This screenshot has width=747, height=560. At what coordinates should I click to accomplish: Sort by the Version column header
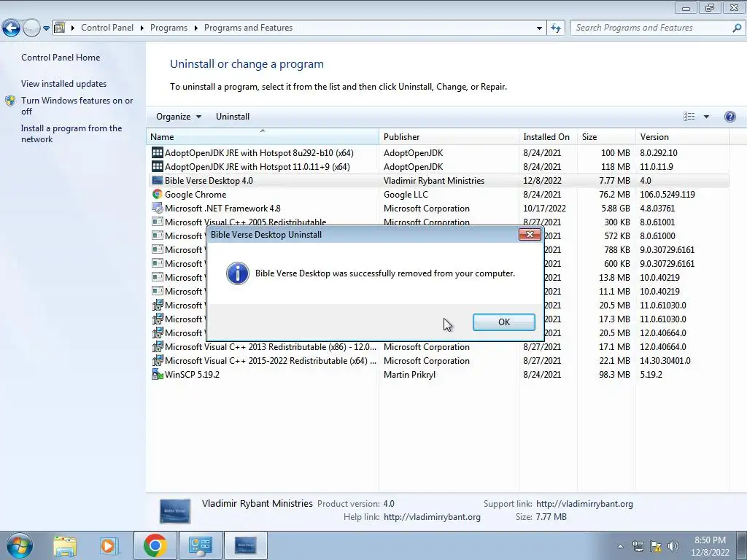point(682,136)
